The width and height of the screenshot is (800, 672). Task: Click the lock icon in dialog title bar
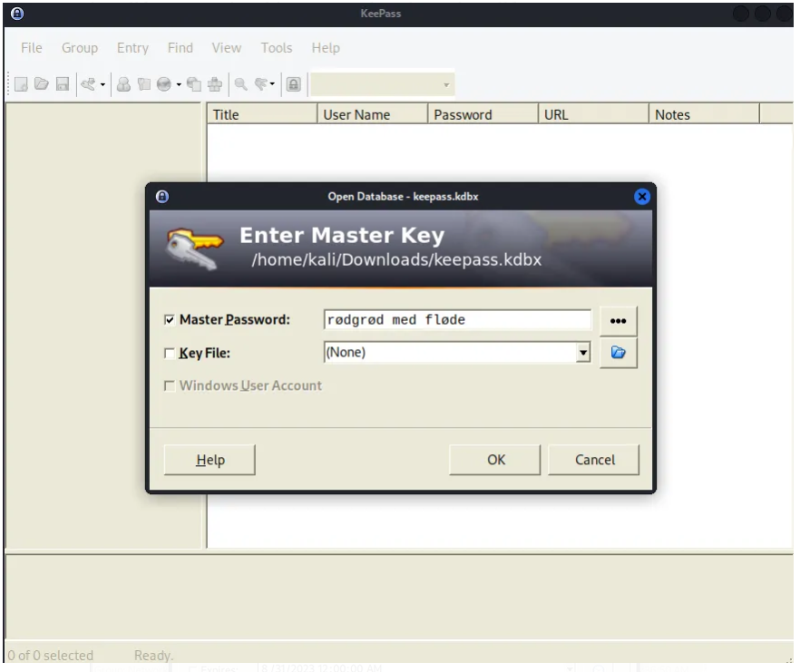[162, 197]
